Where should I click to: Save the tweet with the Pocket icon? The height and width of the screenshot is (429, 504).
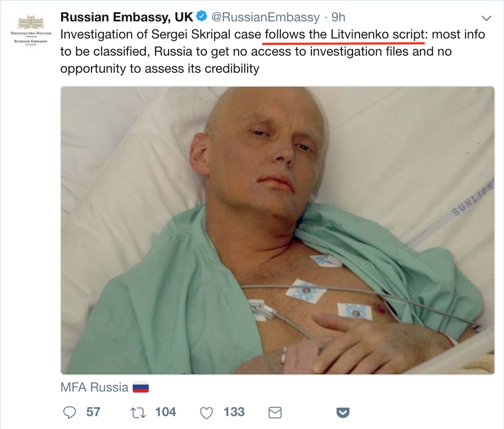343,412
